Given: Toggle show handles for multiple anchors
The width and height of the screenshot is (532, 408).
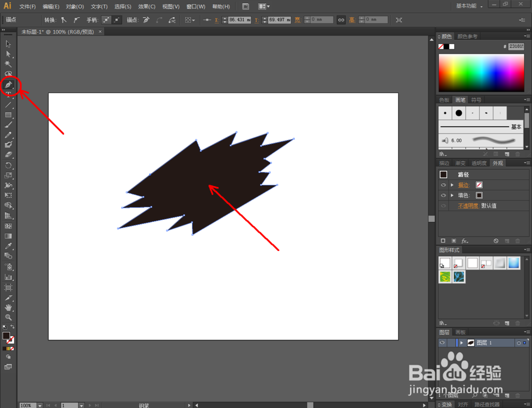Looking at the screenshot, I should [x=106, y=20].
